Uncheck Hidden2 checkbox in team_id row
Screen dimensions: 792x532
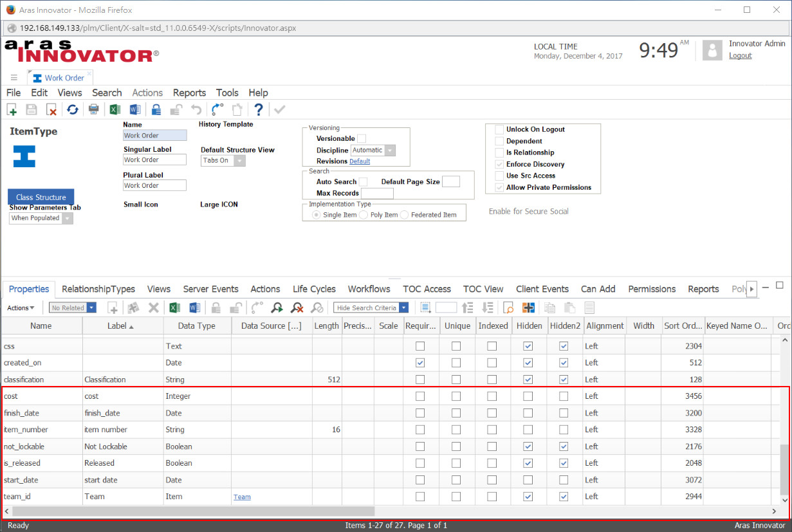(x=564, y=497)
